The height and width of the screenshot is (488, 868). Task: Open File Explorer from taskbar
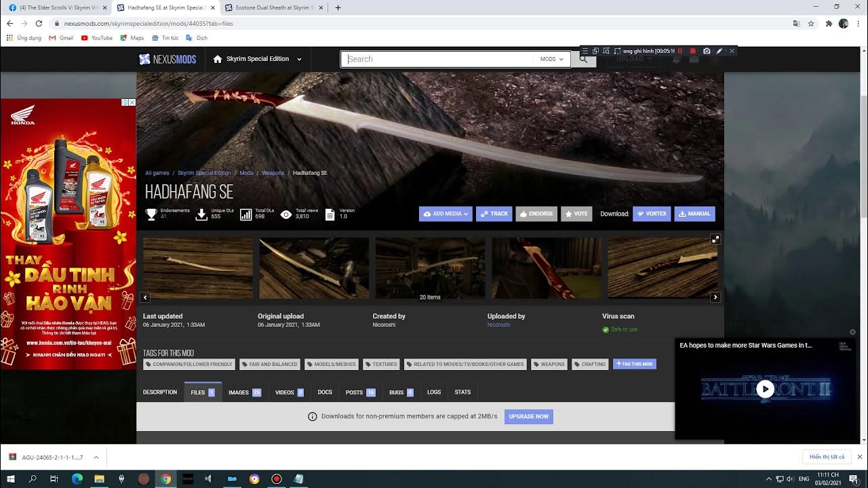[99, 479]
